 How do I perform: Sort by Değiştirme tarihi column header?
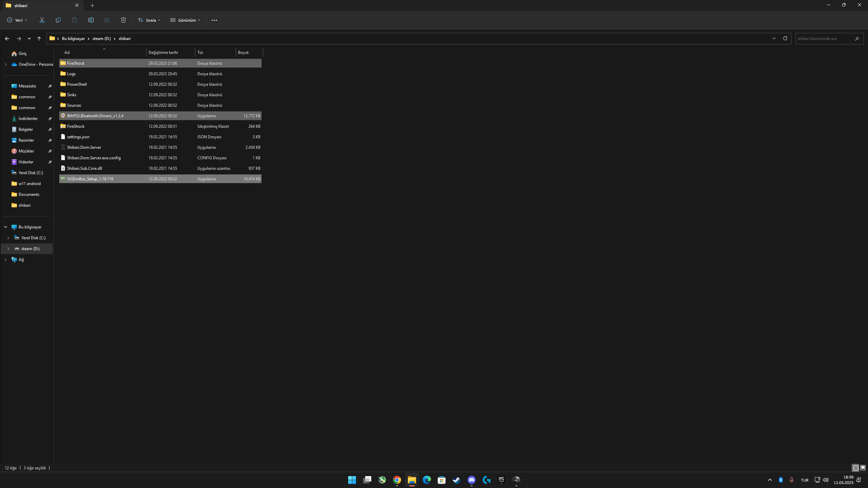[x=163, y=53]
